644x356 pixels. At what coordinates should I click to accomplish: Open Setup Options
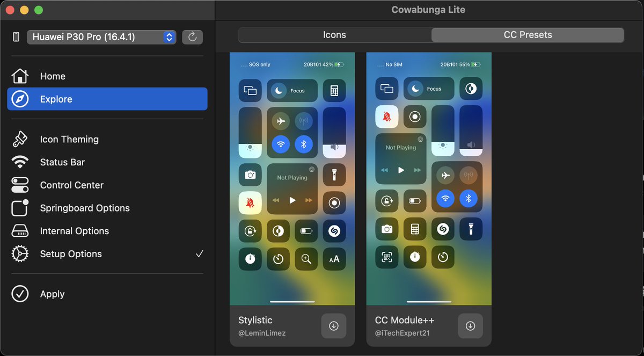point(107,254)
